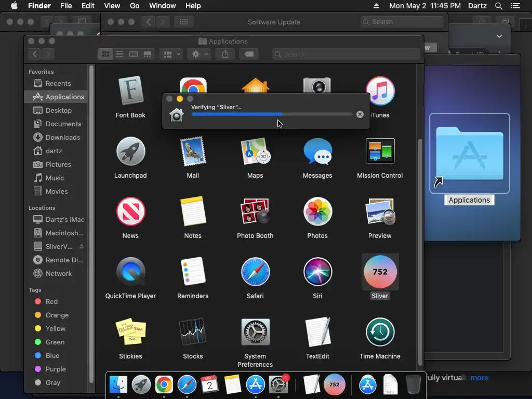Click the Edit Tags toolbar button

click(249, 54)
